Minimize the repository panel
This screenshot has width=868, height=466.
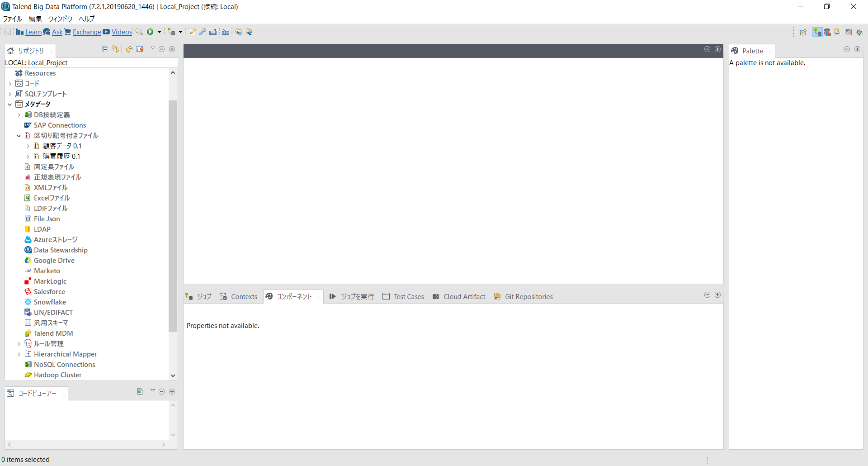162,49
